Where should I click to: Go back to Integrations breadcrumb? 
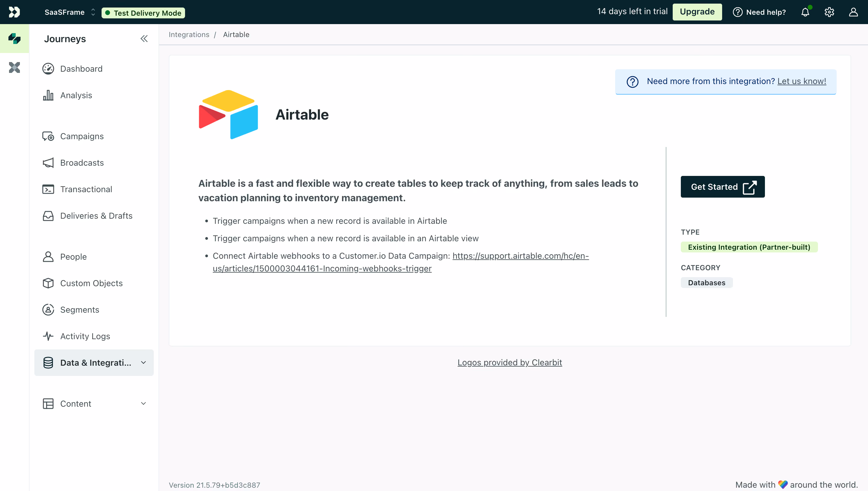189,34
